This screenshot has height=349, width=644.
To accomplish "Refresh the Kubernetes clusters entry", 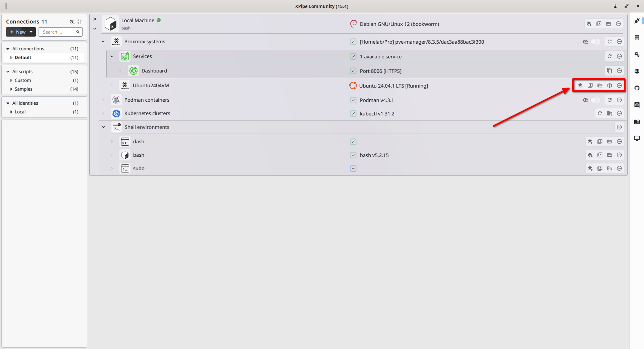I will pos(600,113).
